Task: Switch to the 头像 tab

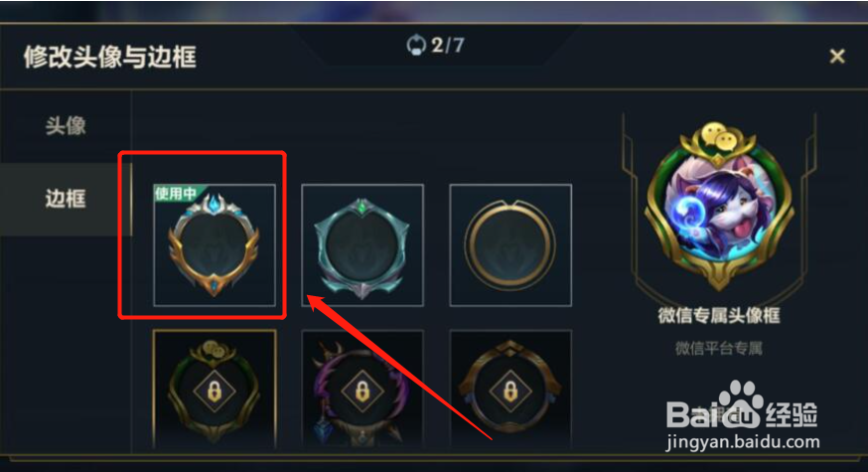Action: click(x=66, y=126)
